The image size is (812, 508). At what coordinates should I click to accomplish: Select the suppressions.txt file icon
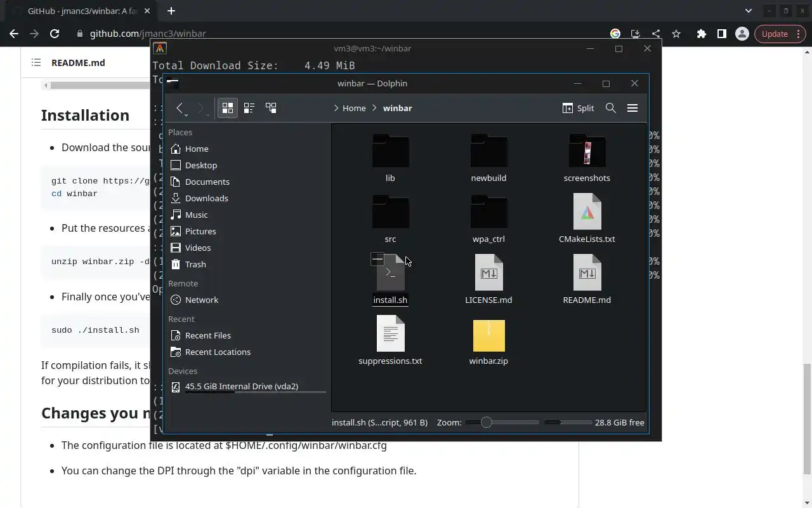click(x=390, y=333)
